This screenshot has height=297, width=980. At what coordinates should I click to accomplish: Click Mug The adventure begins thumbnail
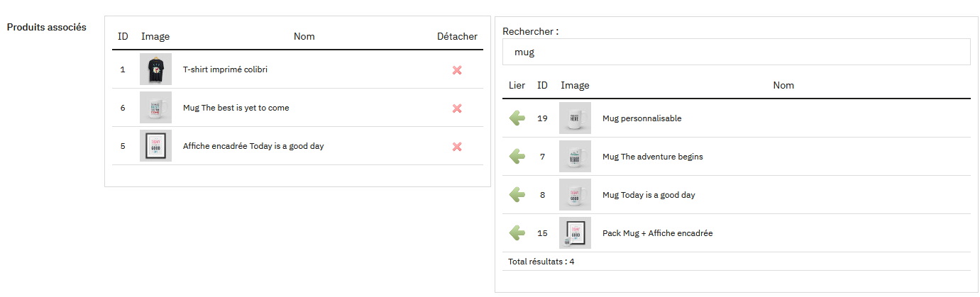(575, 157)
